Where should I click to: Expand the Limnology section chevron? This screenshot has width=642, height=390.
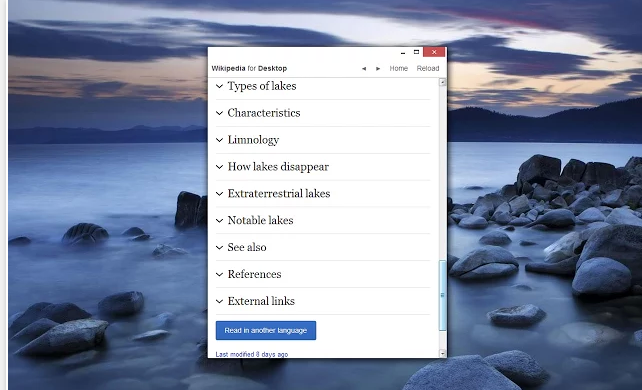pyautogui.click(x=219, y=140)
